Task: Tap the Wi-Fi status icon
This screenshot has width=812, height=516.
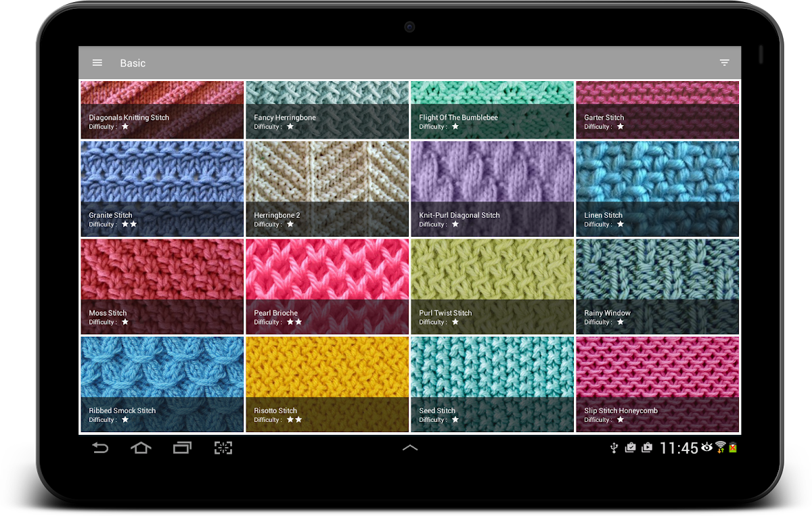Action: click(720, 447)
